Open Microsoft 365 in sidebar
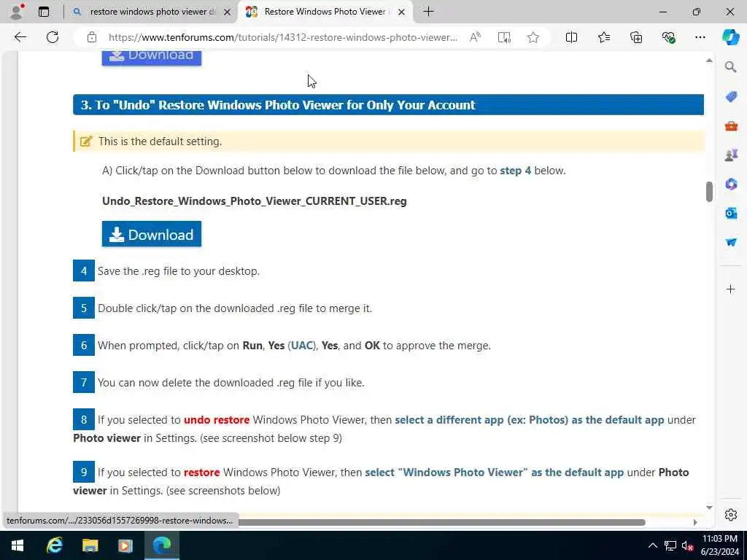Screen dimensions: 747x560 pyautogui.click(x=731, y=184)
